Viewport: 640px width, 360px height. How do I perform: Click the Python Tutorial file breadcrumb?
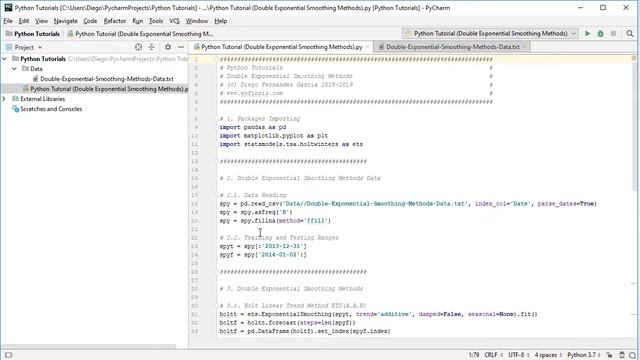click(x=140, y=34)
